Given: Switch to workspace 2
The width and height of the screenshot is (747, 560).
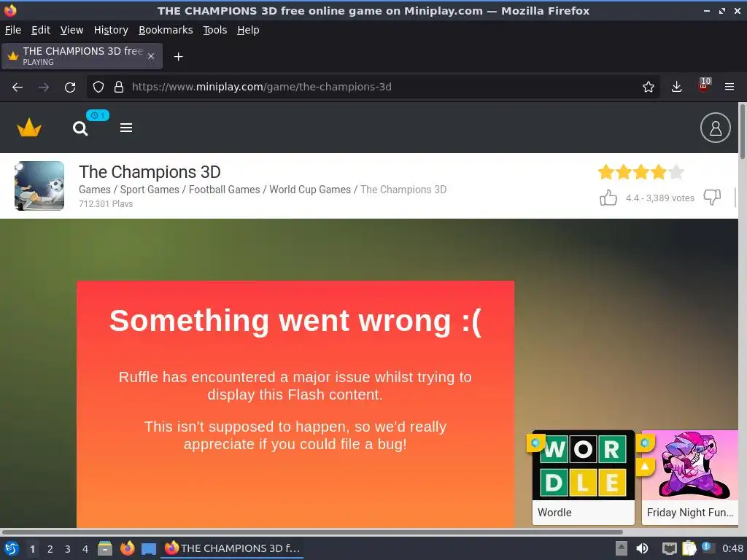Looking at the screenshot, I should click(x=50, y=549).
